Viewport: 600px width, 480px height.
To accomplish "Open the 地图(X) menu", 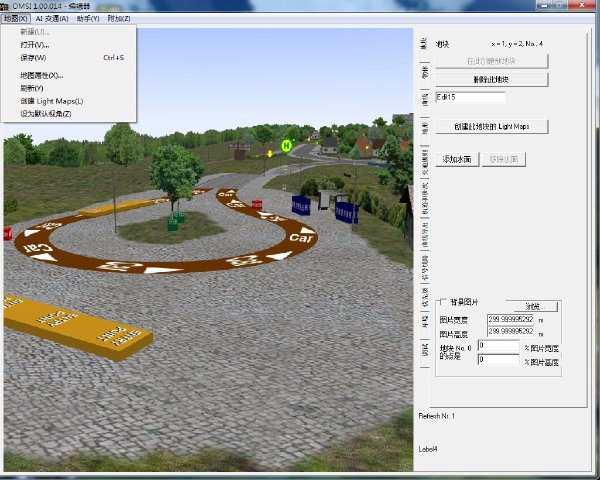I will (x=16, y=18).
